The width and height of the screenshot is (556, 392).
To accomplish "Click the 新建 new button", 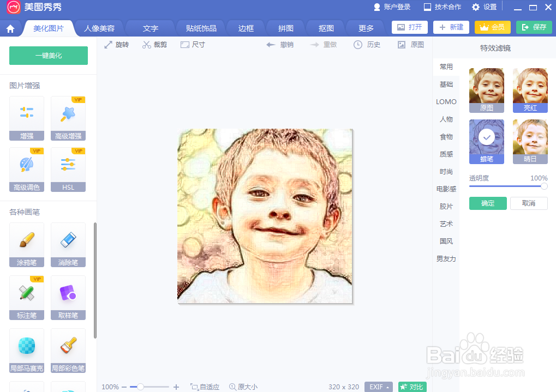I will tap(451, 27).
